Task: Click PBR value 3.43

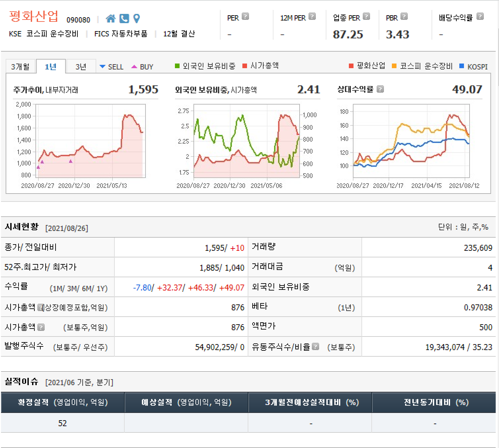Action: coord(397,34)
